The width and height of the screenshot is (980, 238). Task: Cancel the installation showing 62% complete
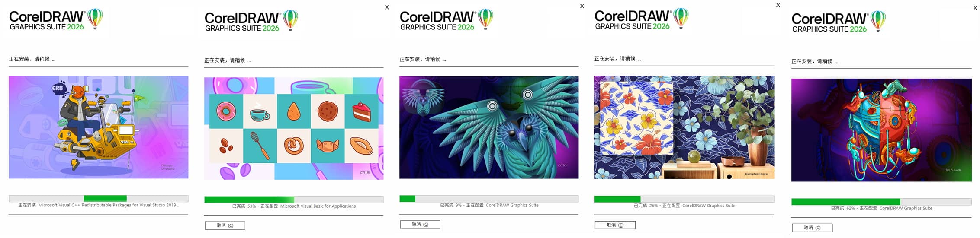(812, 228)
